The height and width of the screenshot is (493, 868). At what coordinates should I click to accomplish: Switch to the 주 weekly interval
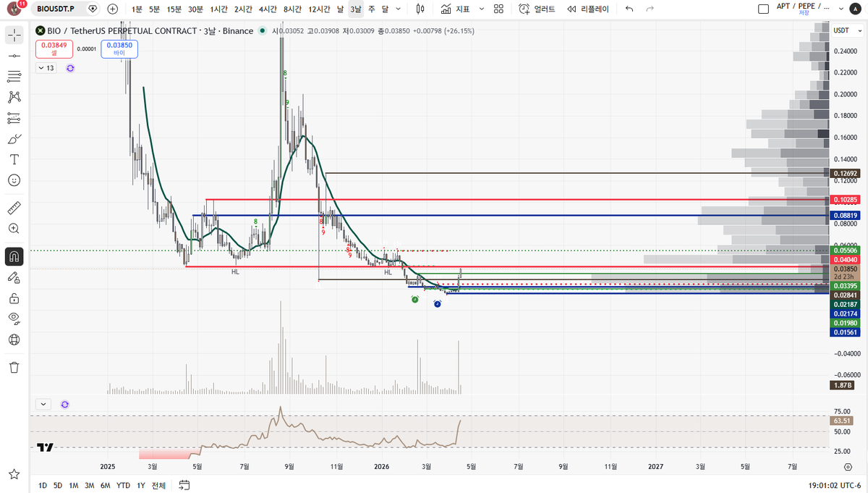pyautogui.click(x=371, y=9)
